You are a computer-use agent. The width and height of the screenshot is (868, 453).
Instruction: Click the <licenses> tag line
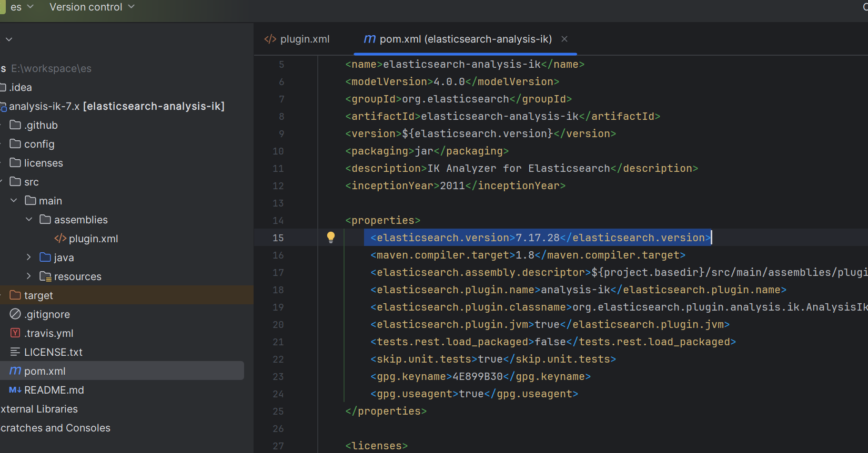(x=376, y=446)
